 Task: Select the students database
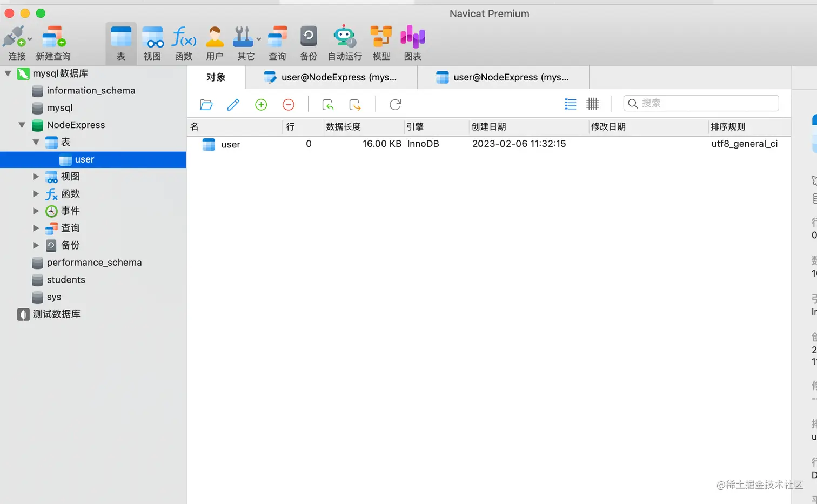pos(66,280)
